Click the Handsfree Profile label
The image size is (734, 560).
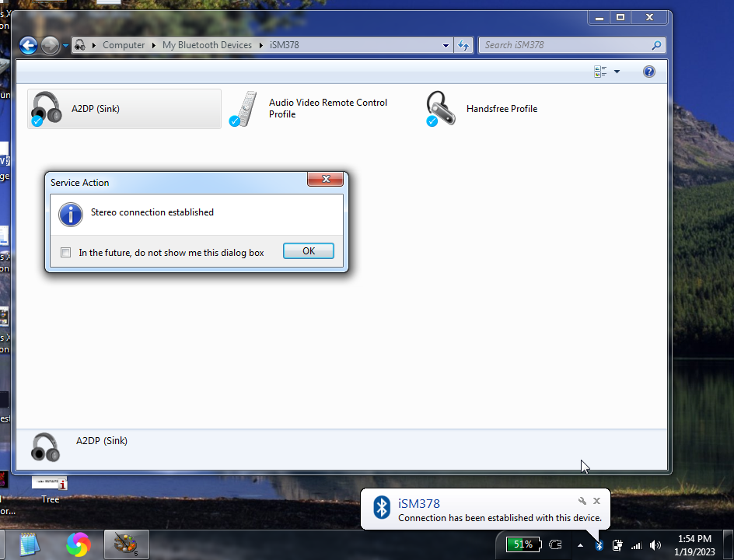[x=502, y=109]
